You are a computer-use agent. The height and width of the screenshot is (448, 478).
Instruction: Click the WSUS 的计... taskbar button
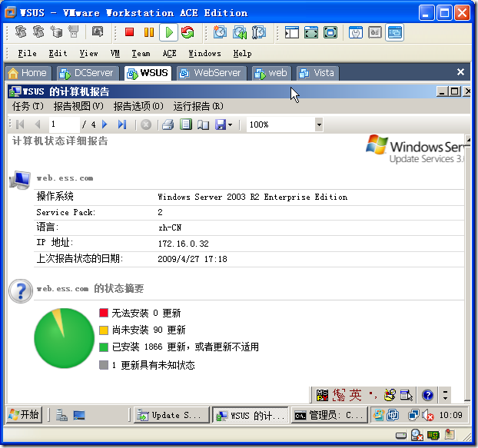coord(251,415)
